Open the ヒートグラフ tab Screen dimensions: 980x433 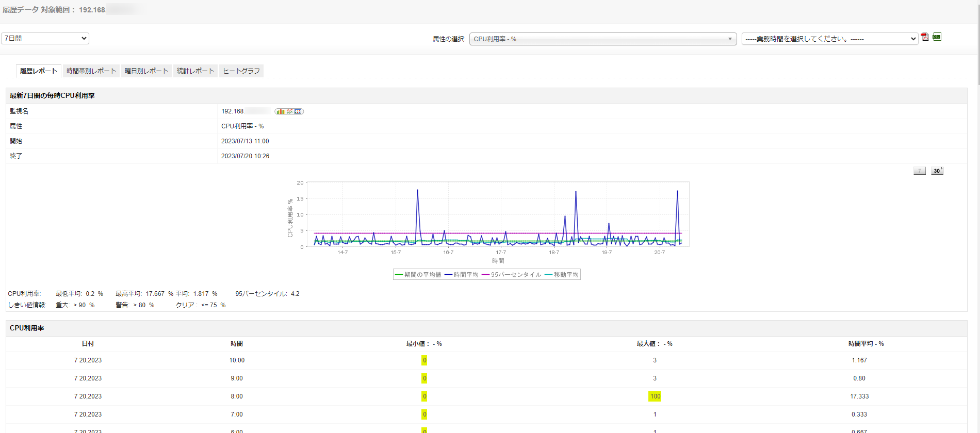(241, 71)
